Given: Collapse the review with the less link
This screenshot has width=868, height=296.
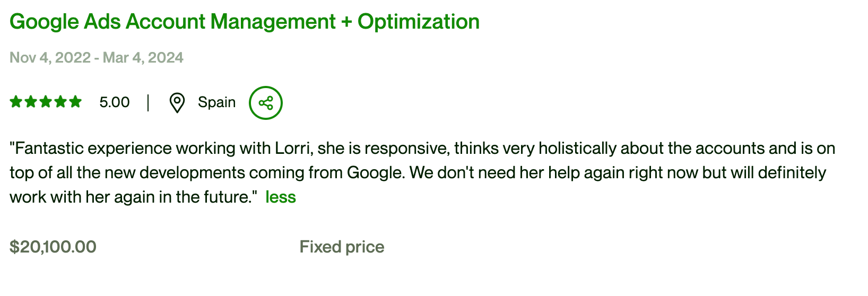Looking at the screenshot, I should click(281, 197).
